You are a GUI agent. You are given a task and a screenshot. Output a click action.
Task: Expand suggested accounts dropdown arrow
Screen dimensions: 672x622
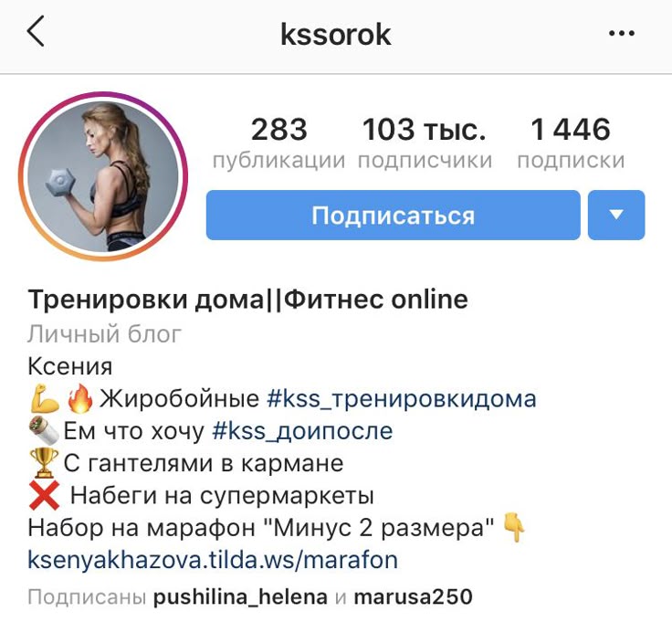(x=616, y=215)
